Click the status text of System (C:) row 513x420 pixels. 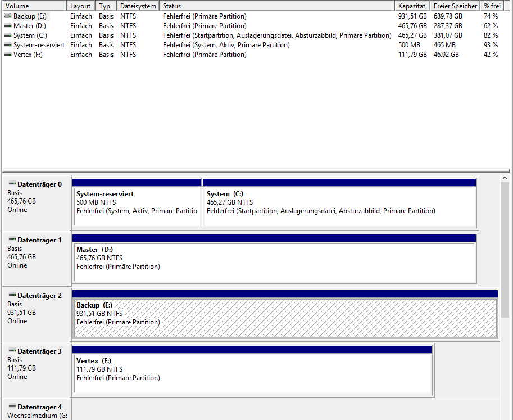[x=277, y=35]
